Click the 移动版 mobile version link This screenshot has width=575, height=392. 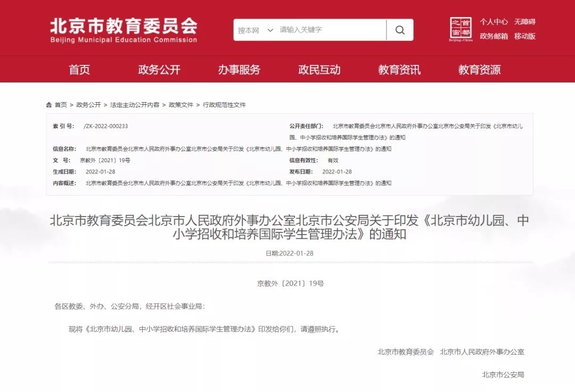point(524,36)
